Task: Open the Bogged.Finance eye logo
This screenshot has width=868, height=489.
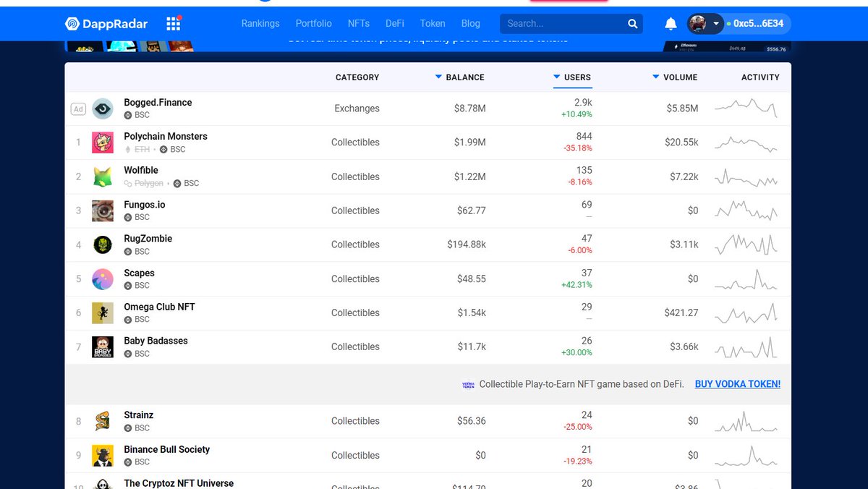Action: pos(103,109)
